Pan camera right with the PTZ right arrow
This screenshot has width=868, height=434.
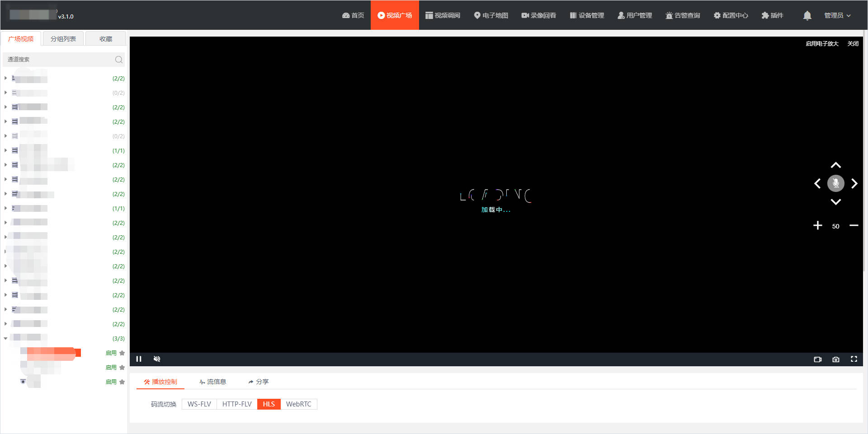pyautogui.click(x=854, y=183)
